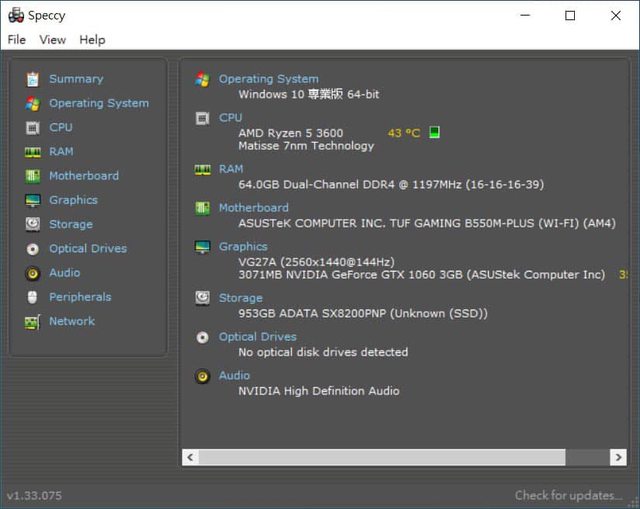The height and width of the screenshot is (509, 640).
Task: Click the horizontal scrollbar left arrow
Action: tap(190, 457)
